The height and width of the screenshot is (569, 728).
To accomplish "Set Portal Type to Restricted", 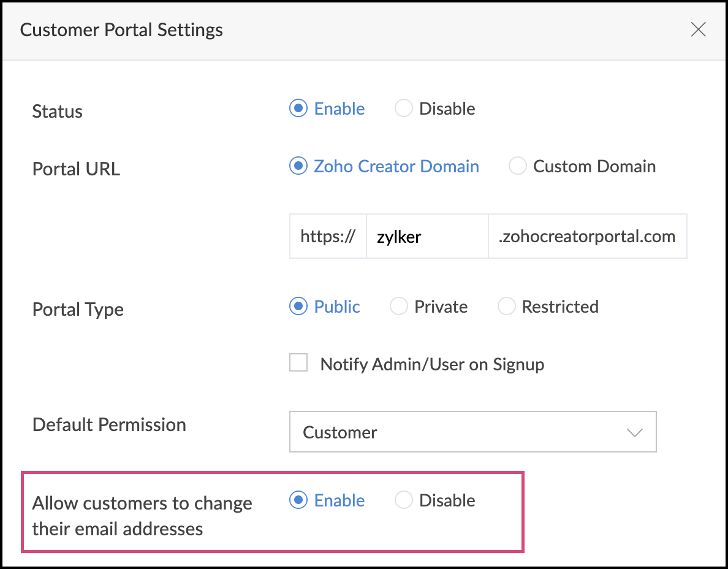I will click(506, 307).
